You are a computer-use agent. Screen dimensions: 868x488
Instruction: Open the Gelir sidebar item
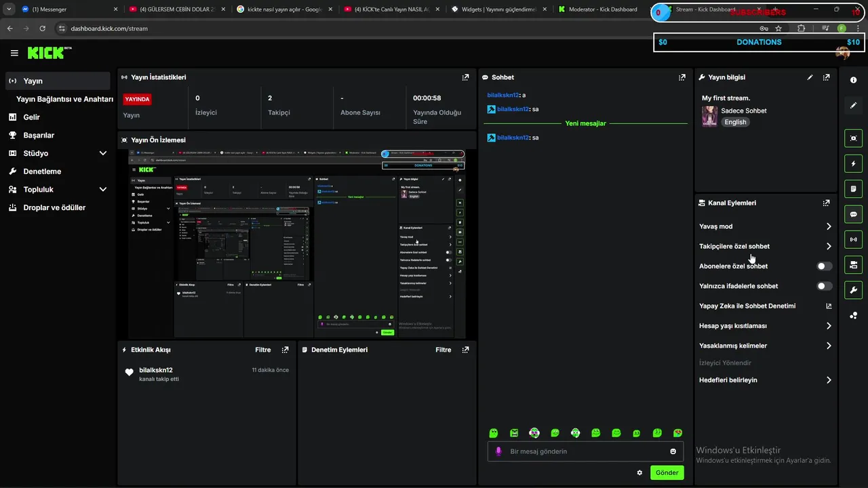tap(57, 117)
